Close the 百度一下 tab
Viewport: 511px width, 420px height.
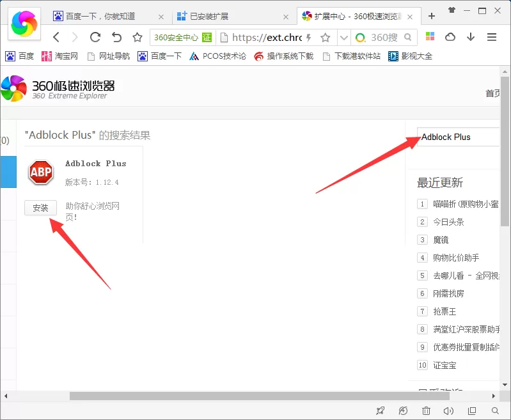pyautogui.click(x=161, y=17)
